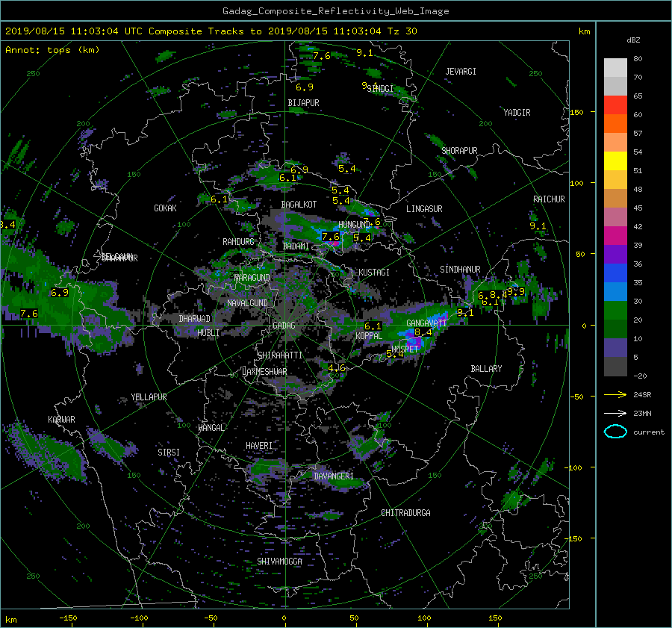Click the BADAMI label
Viewport: 672px width, 628px height.
(296, 246)
